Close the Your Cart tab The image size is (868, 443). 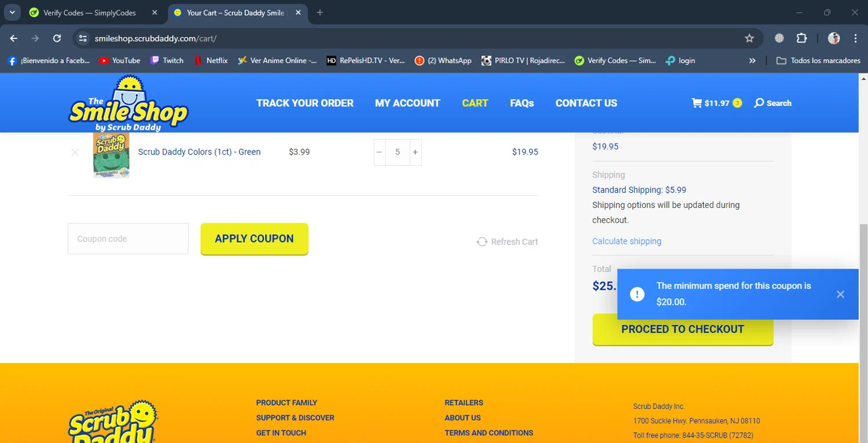pos(298,13)
